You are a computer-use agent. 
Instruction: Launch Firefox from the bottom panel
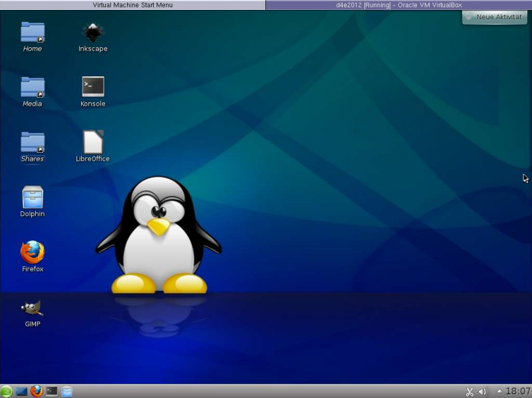[x=37, y=391]
